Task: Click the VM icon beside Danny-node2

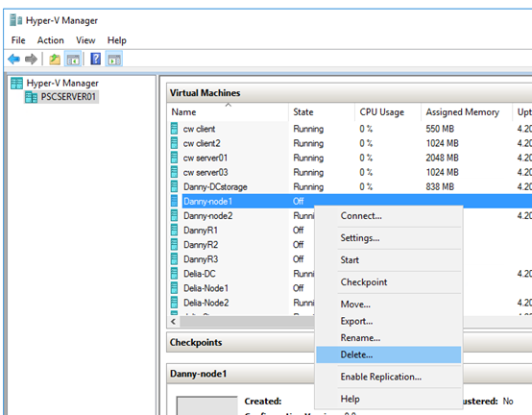Action: coord(174,216)
